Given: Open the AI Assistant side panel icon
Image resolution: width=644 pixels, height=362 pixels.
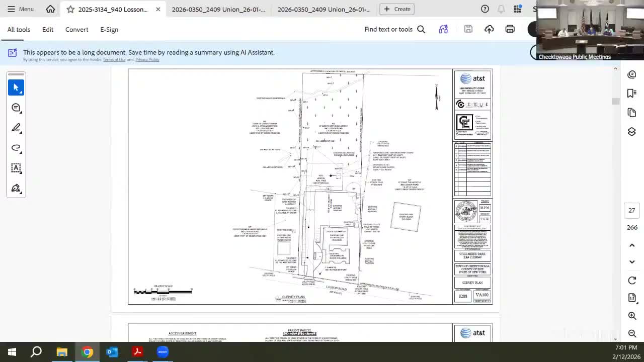Looking at the screenshot, I should coord(632,75).
